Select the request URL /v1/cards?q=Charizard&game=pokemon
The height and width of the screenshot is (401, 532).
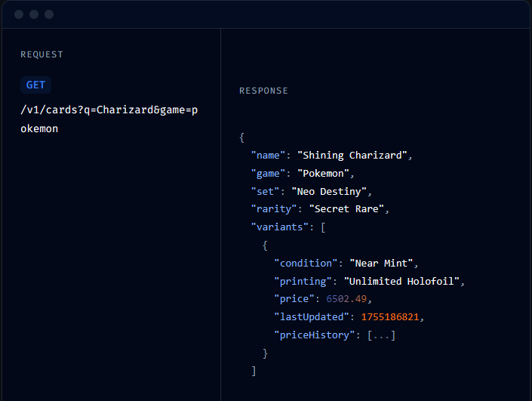[x=109, y=119]
